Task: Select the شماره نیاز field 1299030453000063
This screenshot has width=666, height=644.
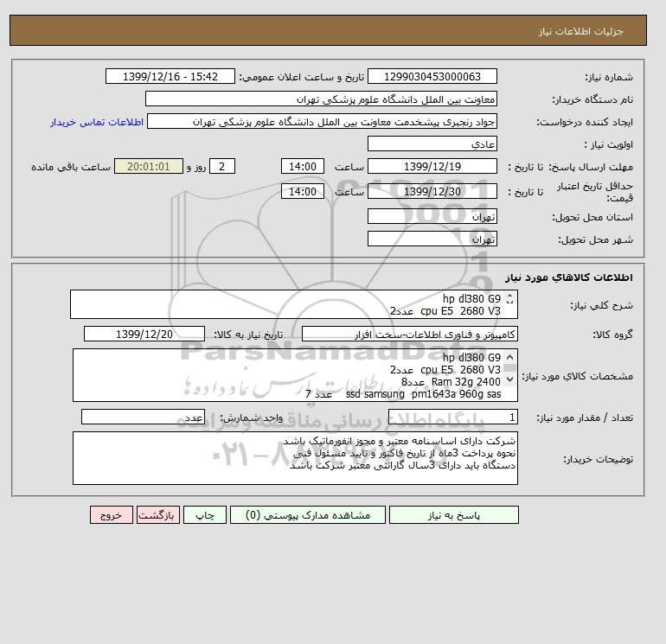Action: click(432, 76)
